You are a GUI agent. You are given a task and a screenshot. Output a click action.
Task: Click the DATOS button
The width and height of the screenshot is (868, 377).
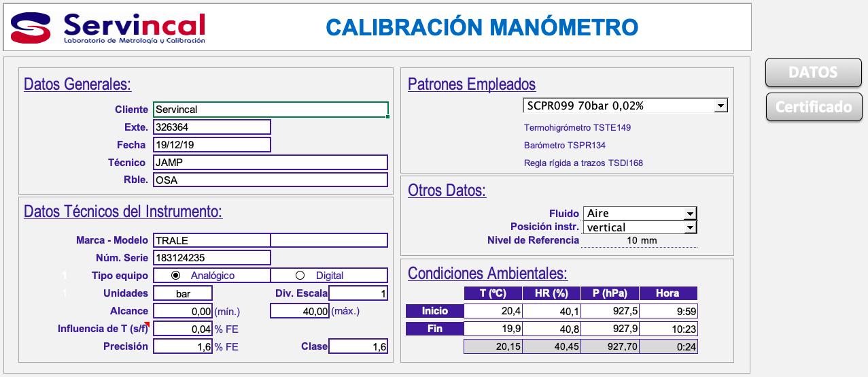[x=814, y=73]
